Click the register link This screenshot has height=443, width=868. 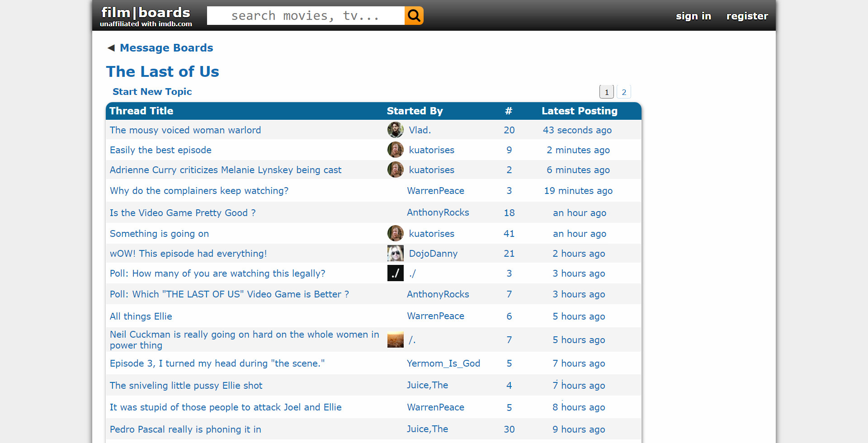(747, 16)
